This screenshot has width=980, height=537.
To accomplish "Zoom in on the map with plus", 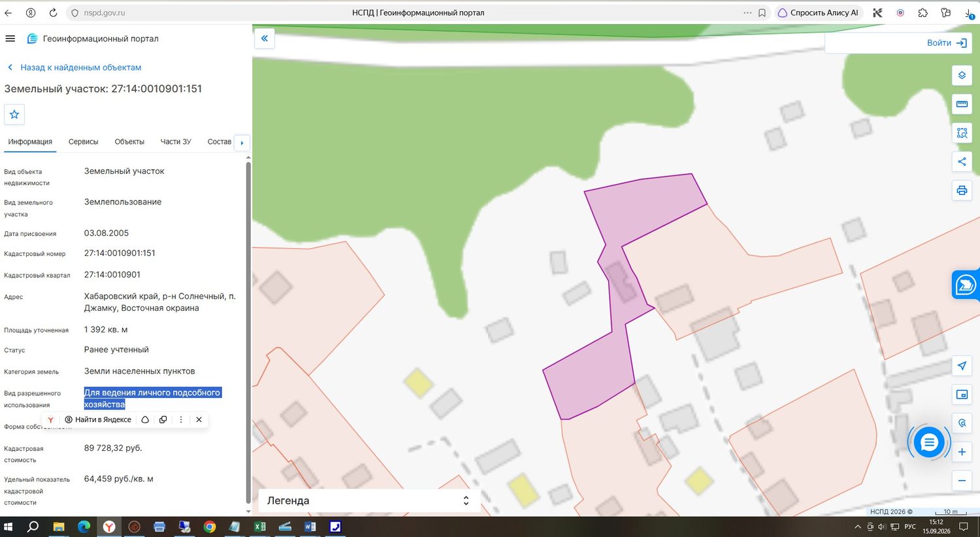I will coord(962,451).
